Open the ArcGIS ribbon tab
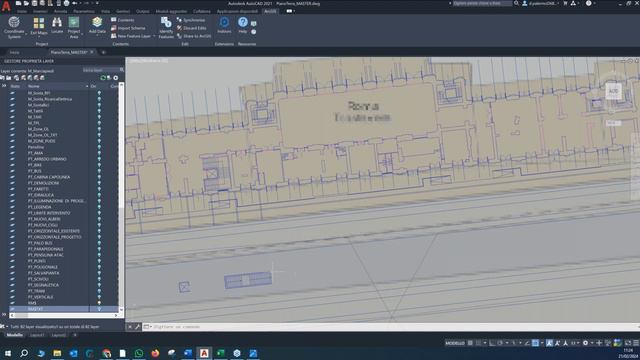This screenshot has height=360, width=640. pyautogui.click(x=270, y=11)
